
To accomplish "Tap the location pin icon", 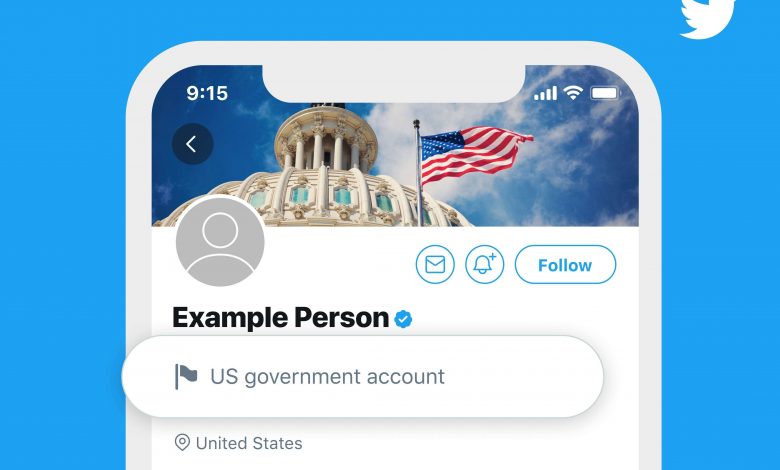I will [182, 443].
